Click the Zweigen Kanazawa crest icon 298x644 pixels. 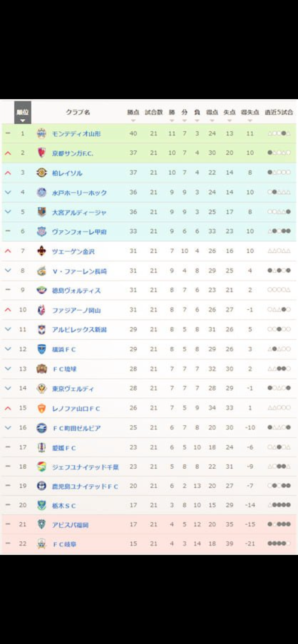(x=42, y=251)
